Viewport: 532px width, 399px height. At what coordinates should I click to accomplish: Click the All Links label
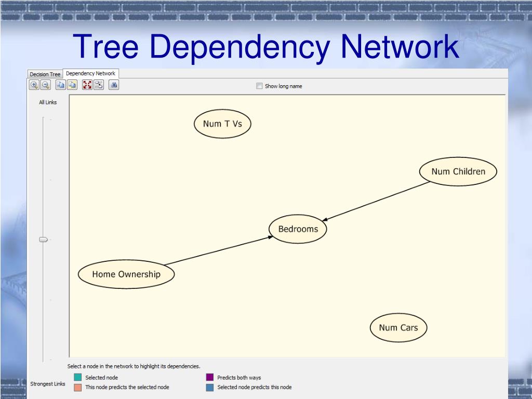(48, 102)
